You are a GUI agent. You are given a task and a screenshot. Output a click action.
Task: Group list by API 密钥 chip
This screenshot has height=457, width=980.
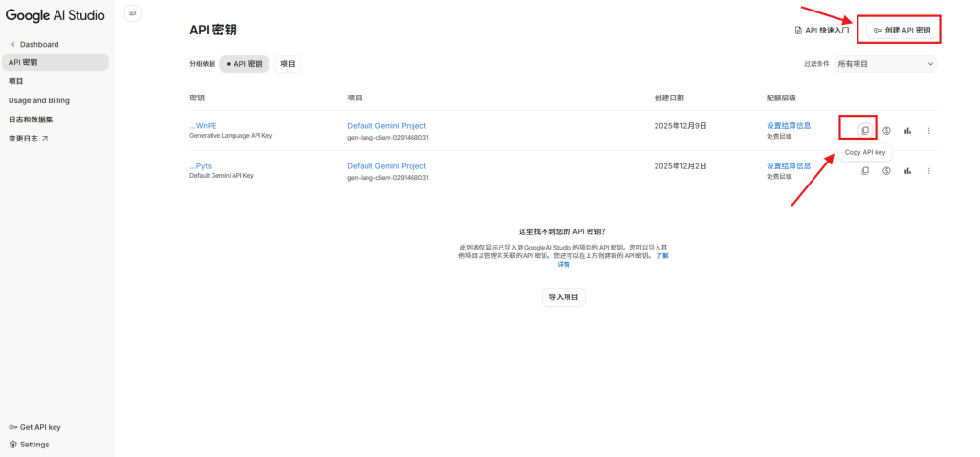click(244, 64)
